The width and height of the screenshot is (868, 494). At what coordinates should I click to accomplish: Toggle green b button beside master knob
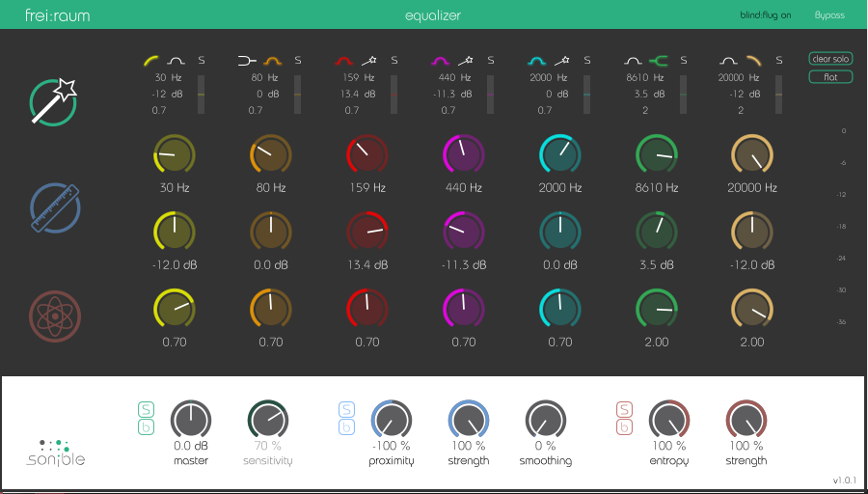pyautogui.click(x=147, y=427)
